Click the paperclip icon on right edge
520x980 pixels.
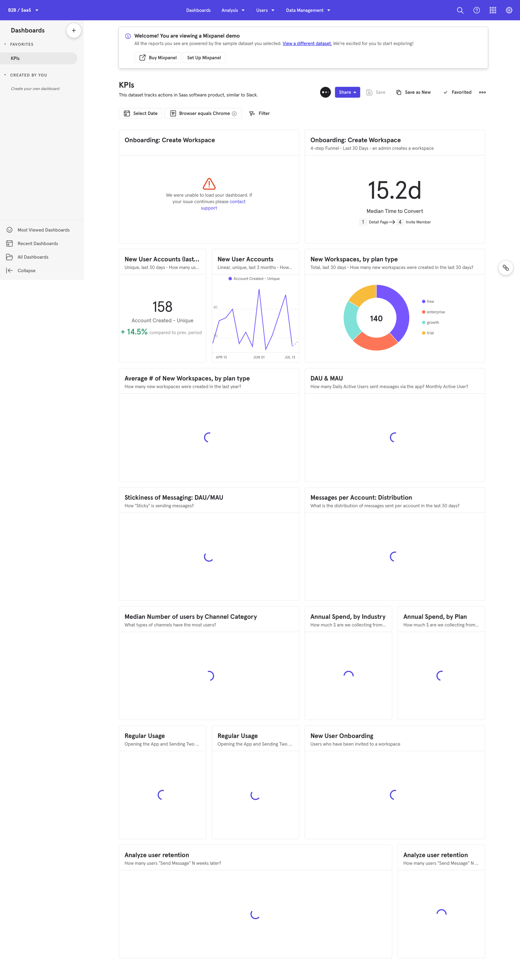[506, 268]
